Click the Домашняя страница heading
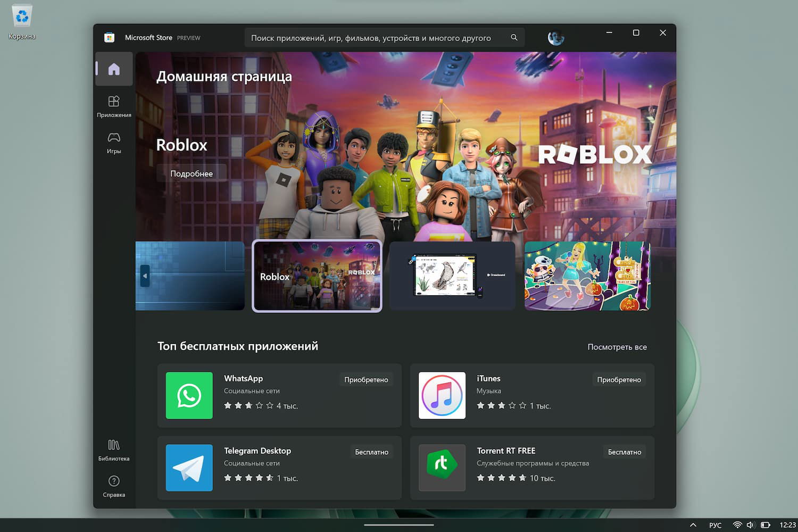This screenshot has height=532, width=798. pos(224,77)
